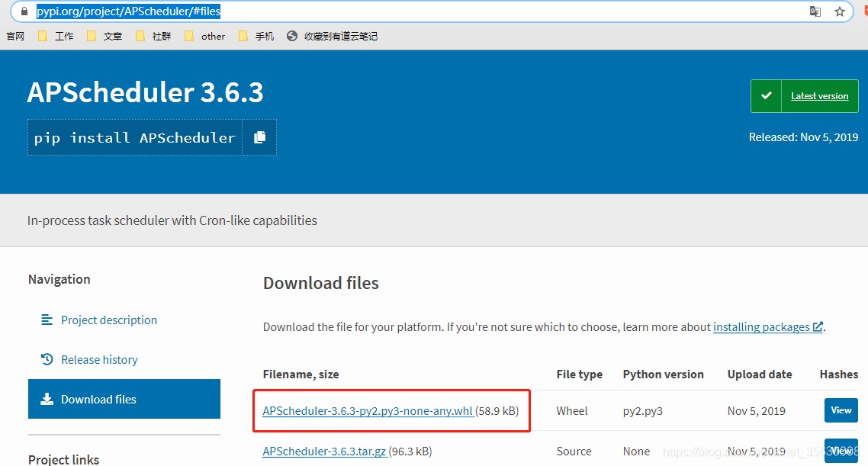Click the Latest version button
This screenshot has width=868, height=466.
(819, 96)
